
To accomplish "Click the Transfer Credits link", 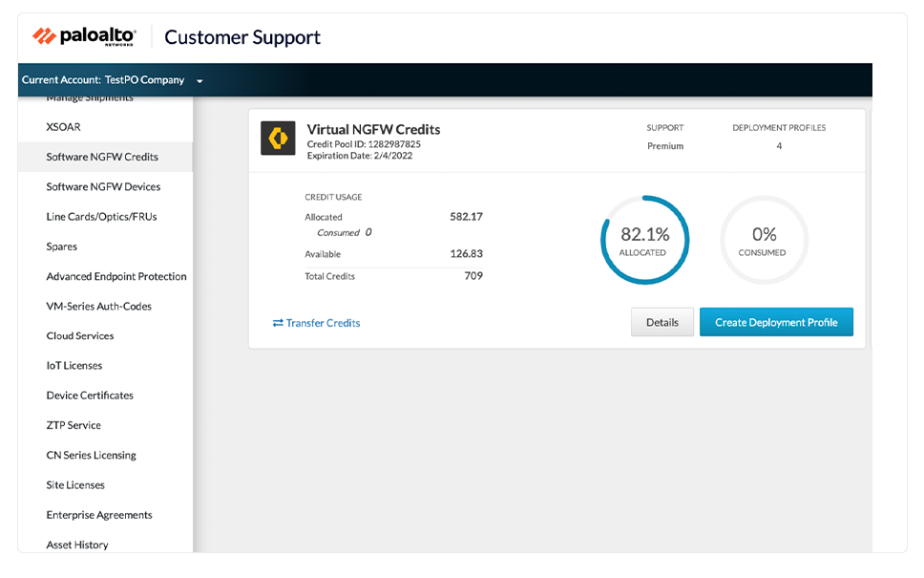I will tap(323, 323).
